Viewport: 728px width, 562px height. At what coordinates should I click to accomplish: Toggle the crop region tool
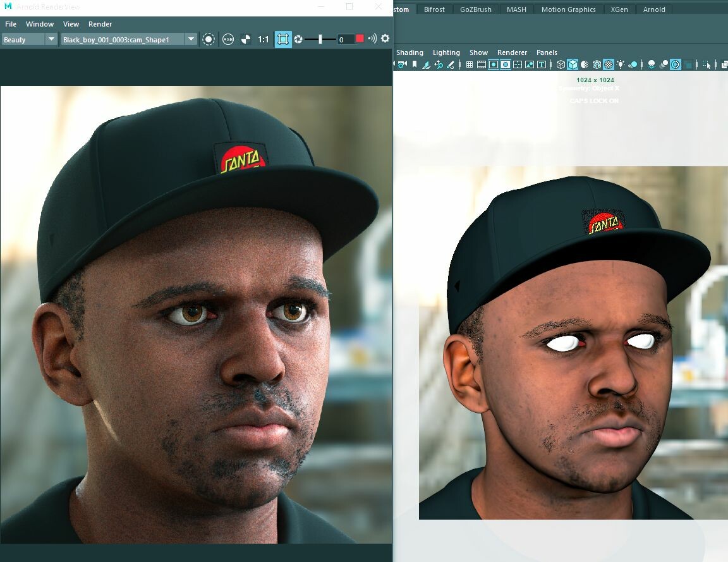point(282,39)
